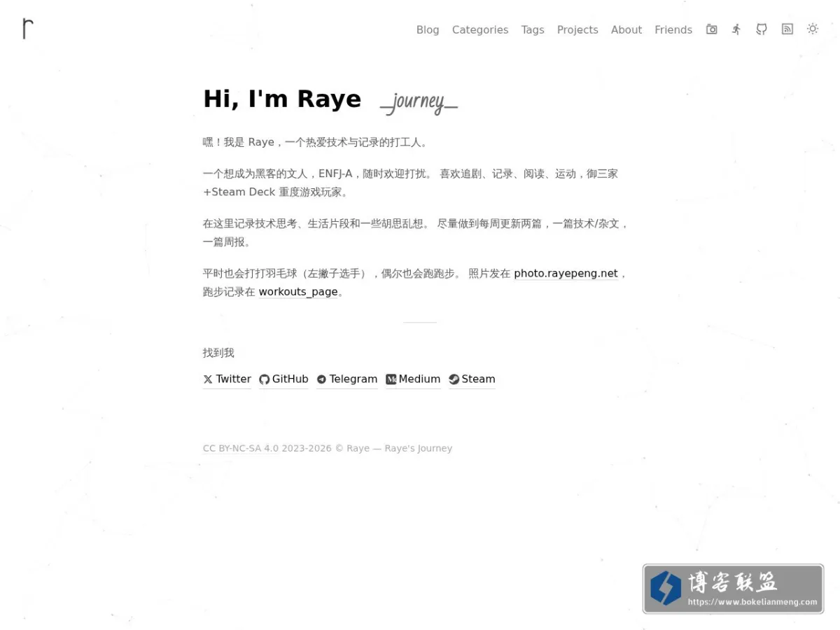The height and width of the screenshot is (630, 840).
Task: Open the GitHub profile link under 找到我
Action: (x=283, y=379)
